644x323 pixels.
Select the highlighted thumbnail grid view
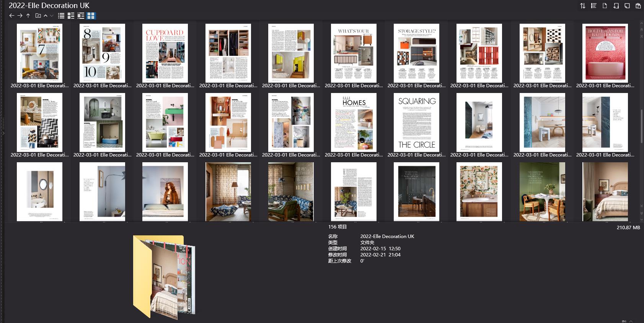[x=91, y=16]
